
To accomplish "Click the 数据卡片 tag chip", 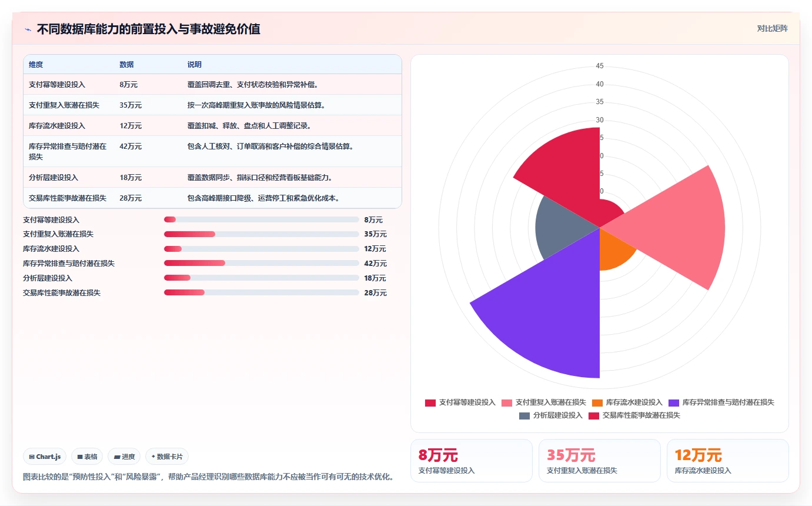I will (167, 457).
